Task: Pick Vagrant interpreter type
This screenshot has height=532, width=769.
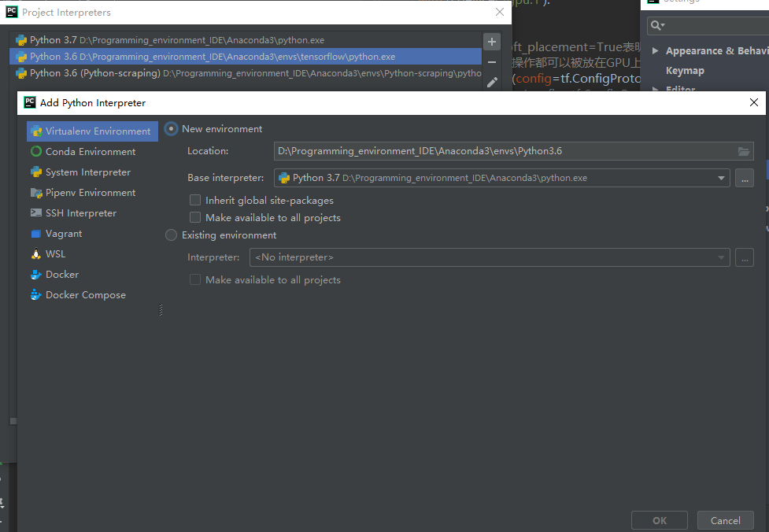Action: click(63, 234)
